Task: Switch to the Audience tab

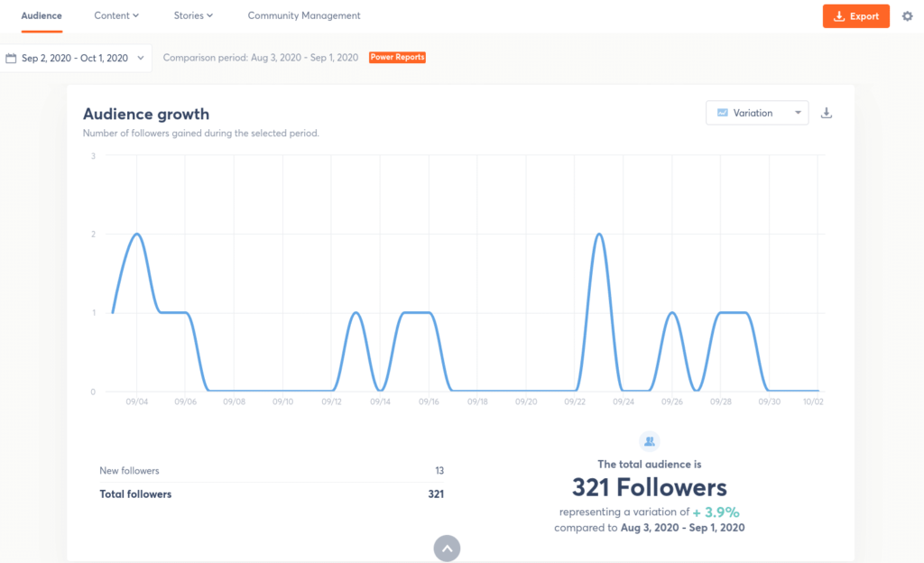Action: [x=42, y=15]
